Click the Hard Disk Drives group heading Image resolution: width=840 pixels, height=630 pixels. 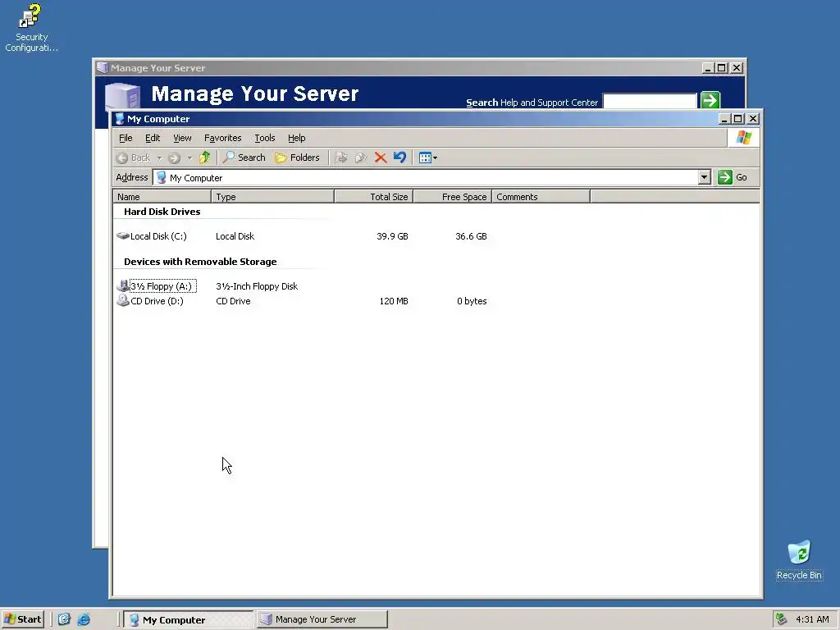pyautogui.click(x=162, y=212)
